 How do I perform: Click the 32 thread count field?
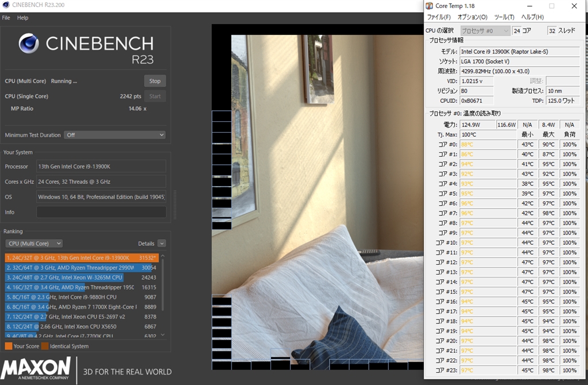pyautogui.click(x=552, y=31)
